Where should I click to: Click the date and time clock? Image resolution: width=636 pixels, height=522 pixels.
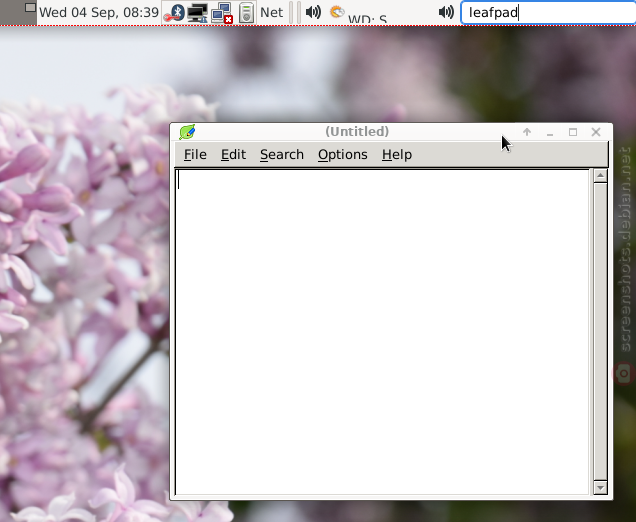[x=99, y=12]
